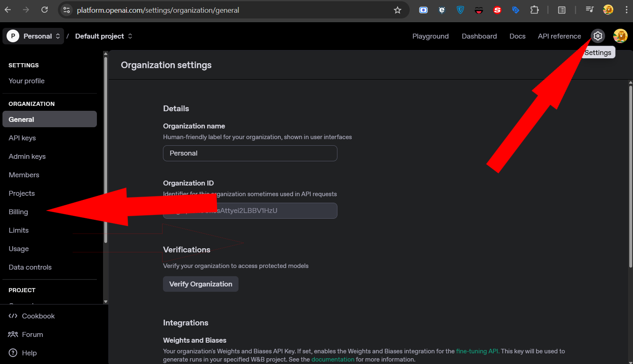
Task: Click the browser address bar URL
Action: point(158,10)
